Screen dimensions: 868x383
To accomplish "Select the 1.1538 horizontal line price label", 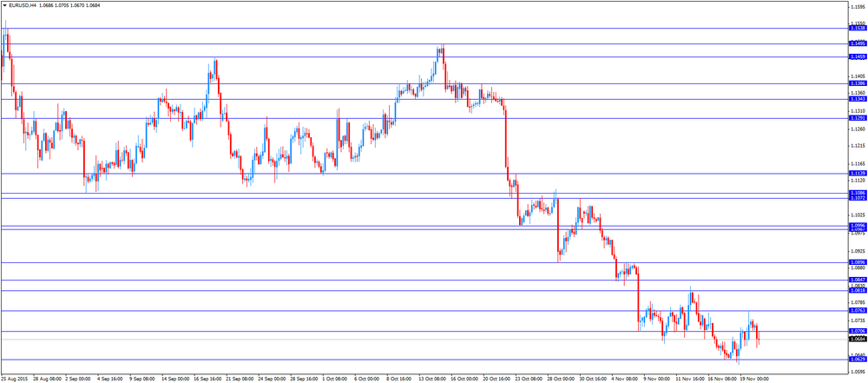I will [858, 28].
